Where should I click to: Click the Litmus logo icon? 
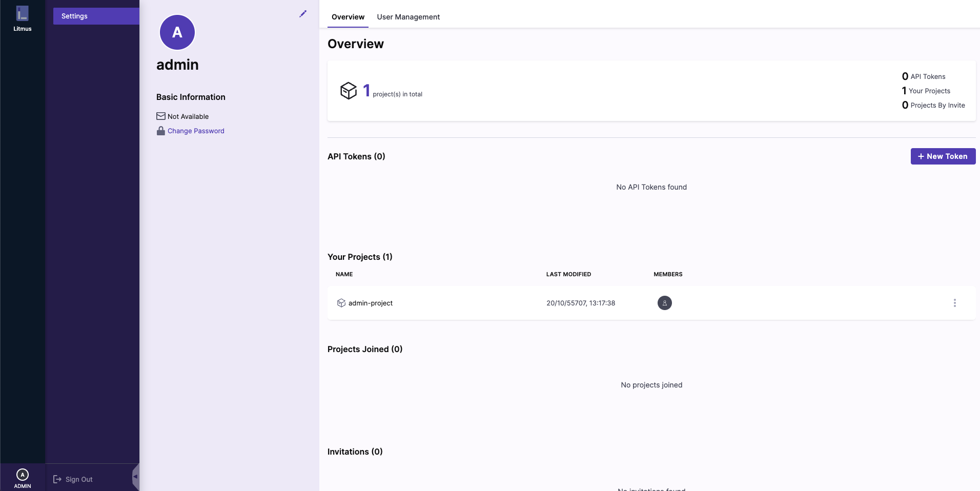coord(22,14)
